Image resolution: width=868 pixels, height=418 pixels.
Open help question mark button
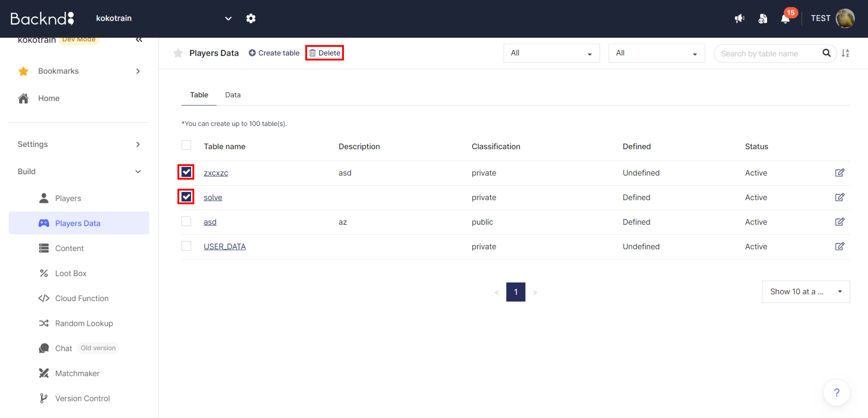pos(836,392)
